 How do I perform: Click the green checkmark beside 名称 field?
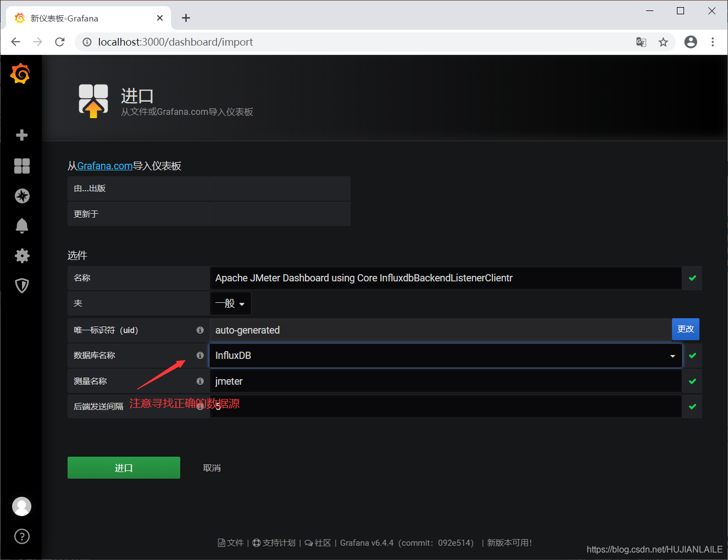pos(692,278)
